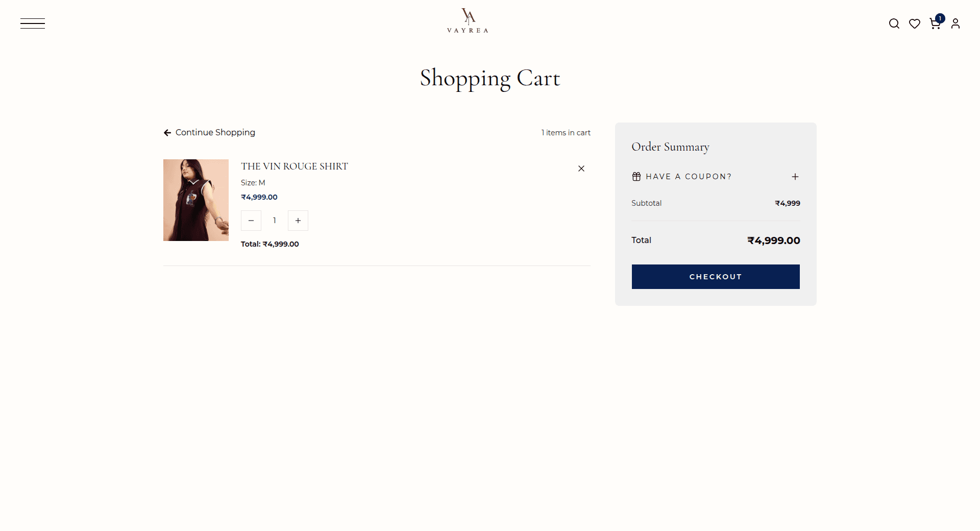The height and width of the screenshot is (531, 980).
Task: Click the Vayrea logo
Action: pos(468,20)
